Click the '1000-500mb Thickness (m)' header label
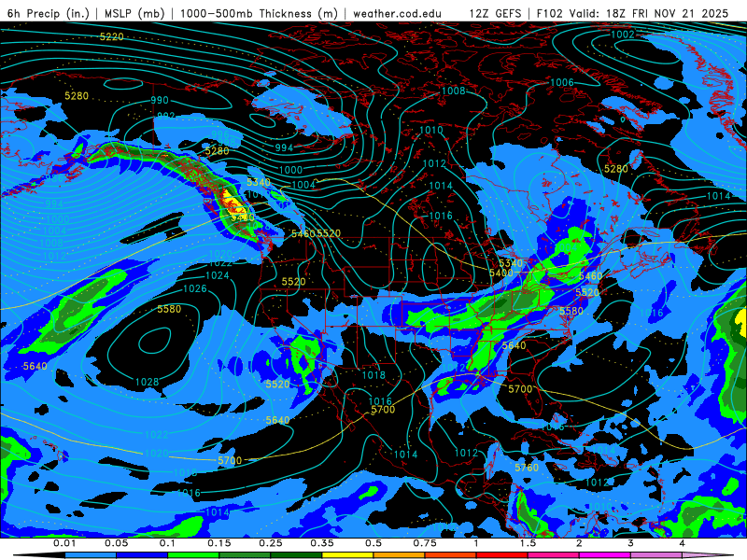The image size is (747, 560). (259, 13)
